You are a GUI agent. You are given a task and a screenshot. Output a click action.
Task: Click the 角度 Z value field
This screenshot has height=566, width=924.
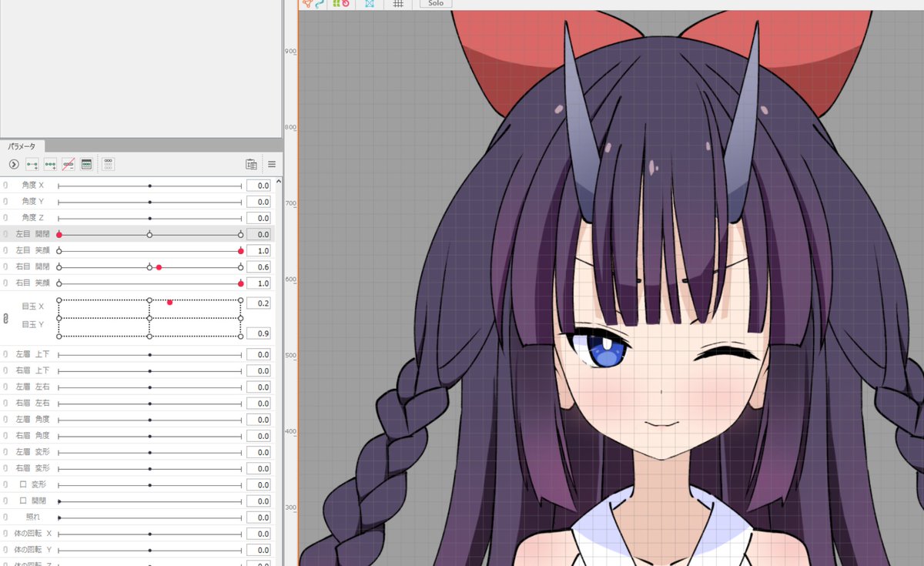259,218
